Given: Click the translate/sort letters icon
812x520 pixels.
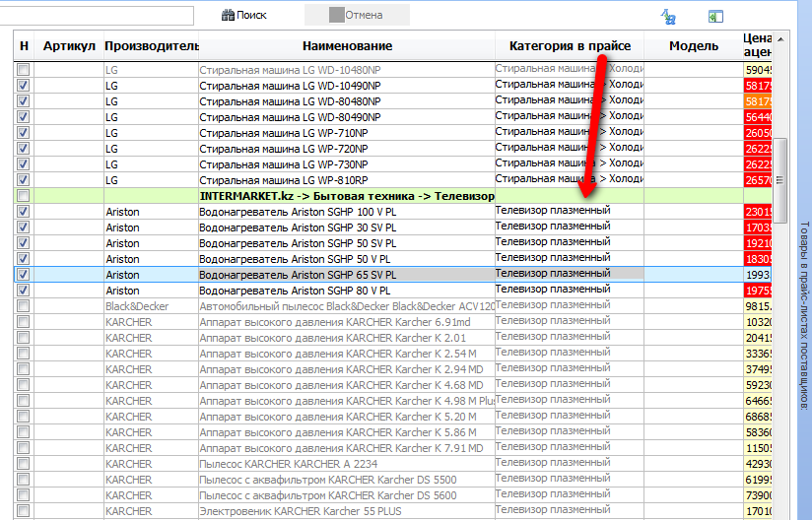Looking at the screenshot, I should click(668, 17).
